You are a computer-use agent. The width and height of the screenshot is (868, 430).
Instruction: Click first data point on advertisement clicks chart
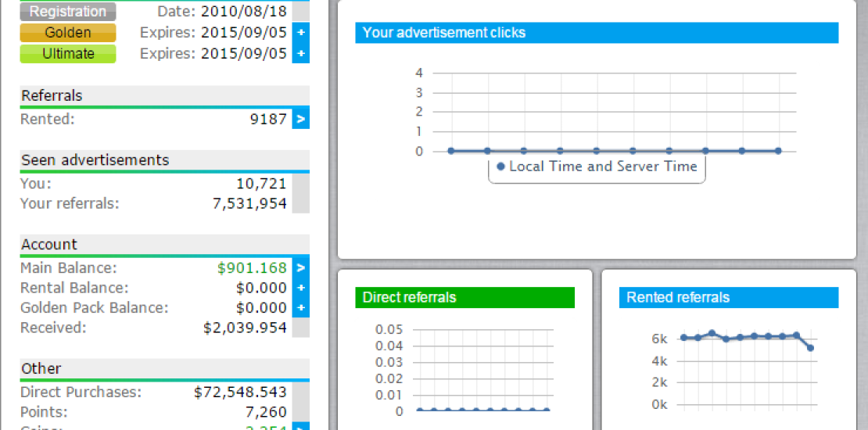coord(451,151)
